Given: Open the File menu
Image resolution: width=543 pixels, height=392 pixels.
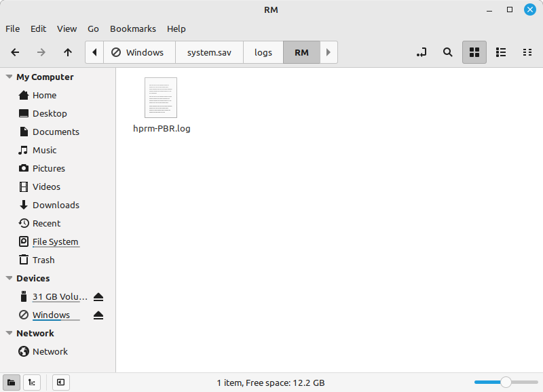Looking at the screenshot, I should pyautogui.click(x=12, y=28).
